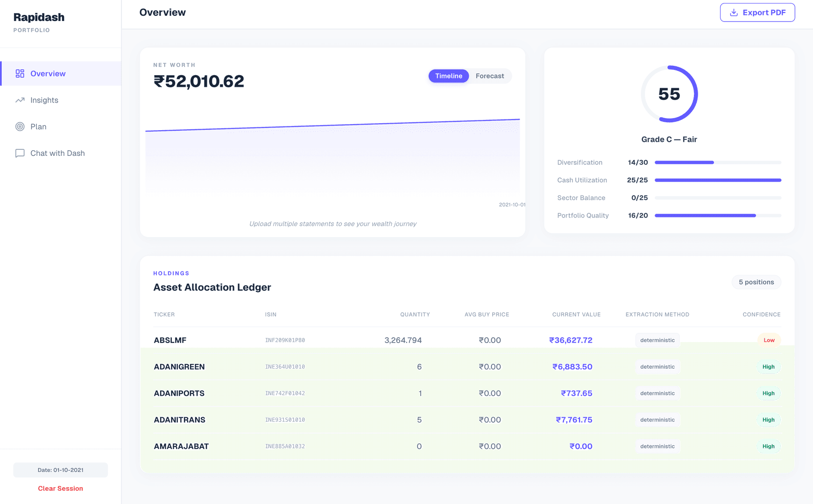The height and width of the screenshot is (504, 813).
Task: Click quantity 3,264.794
Action: [403, 341]
